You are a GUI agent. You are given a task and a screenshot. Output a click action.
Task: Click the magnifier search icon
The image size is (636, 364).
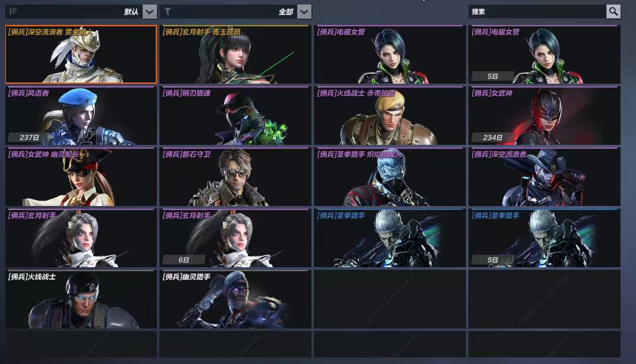click(613, 11)
